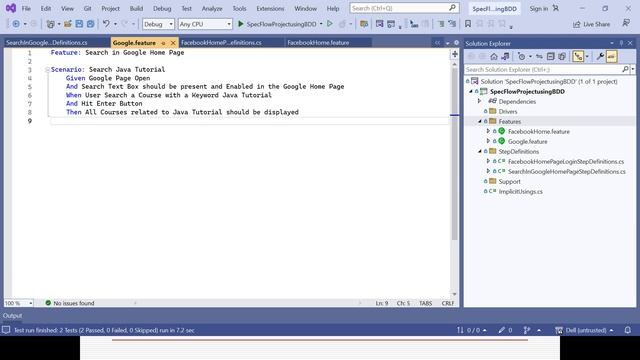Open the File menu
640x360 pixels.
(26, 8)
